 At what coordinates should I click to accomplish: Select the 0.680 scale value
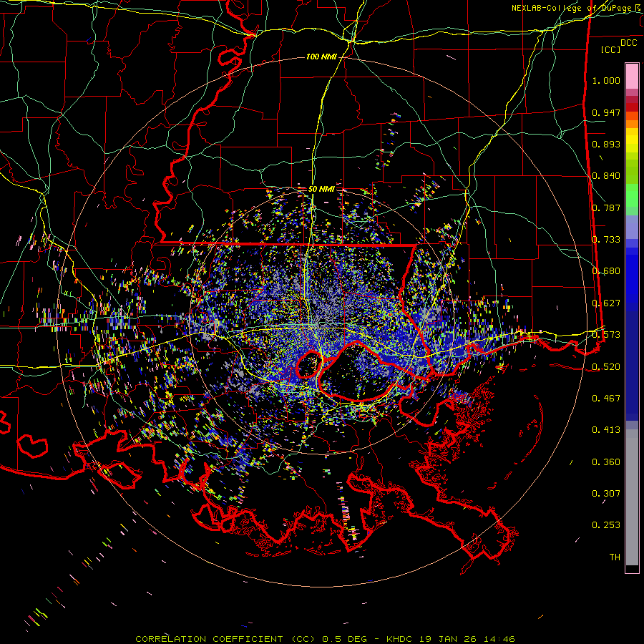[x=606, y=271]
